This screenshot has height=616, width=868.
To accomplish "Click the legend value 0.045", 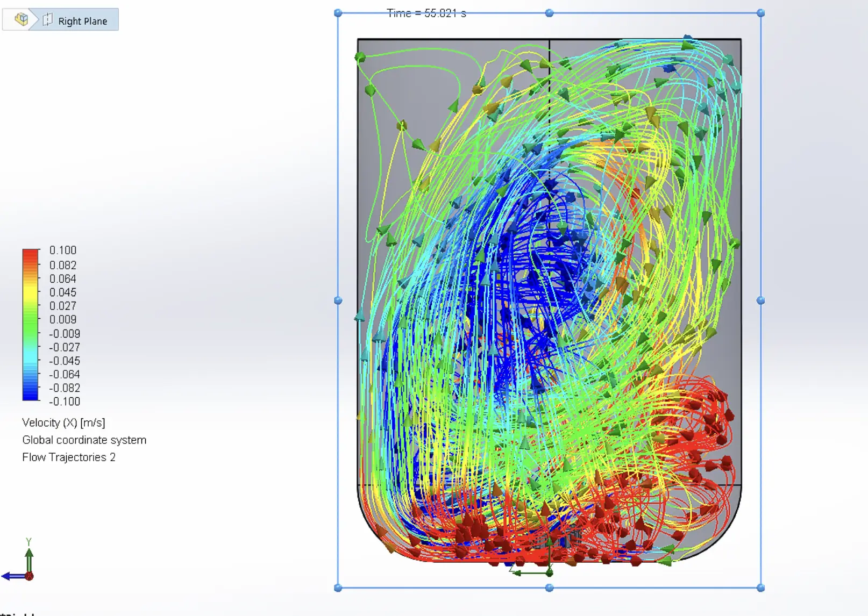I will click(x=63, y=292).
